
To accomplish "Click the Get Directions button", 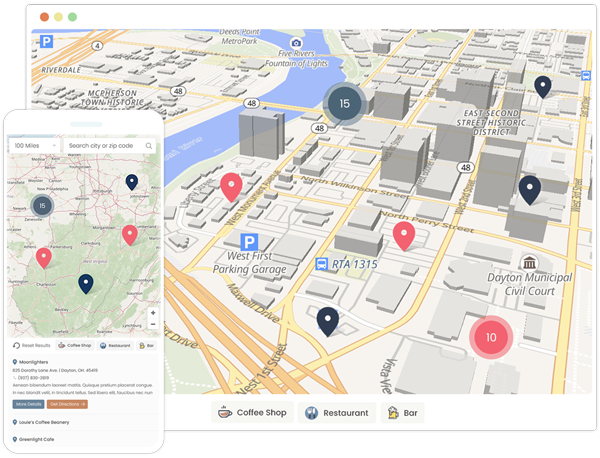I will (x=68, y=404).
